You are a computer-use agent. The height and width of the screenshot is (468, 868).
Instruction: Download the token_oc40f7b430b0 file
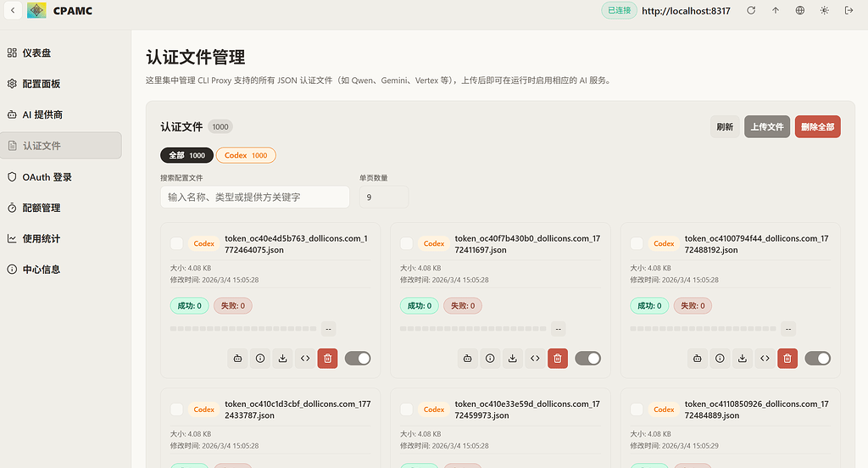click(x=513, y=359)
